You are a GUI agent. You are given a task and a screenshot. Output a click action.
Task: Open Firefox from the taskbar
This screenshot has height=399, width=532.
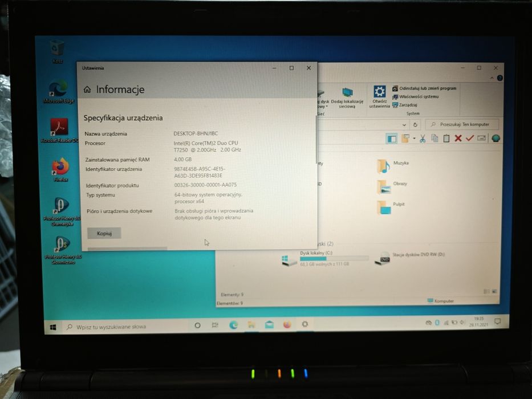tap(287, 325)
